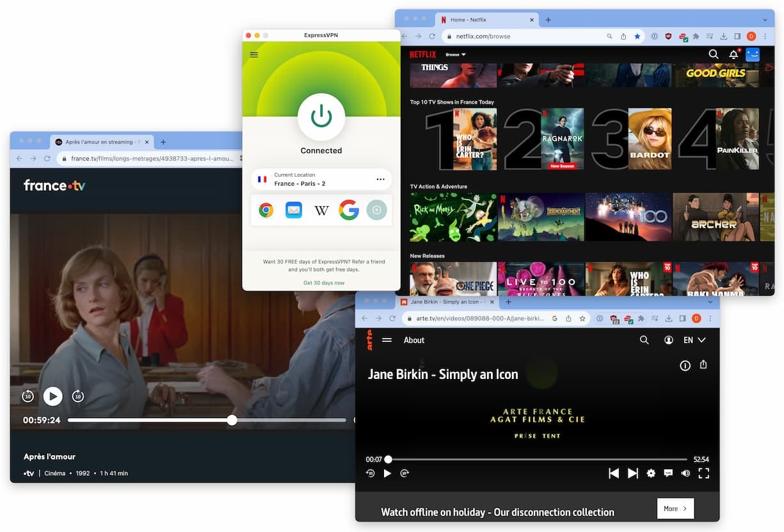Open a new tab in Netflix window
Screen dimensions: 784x532
coord(548,19)
